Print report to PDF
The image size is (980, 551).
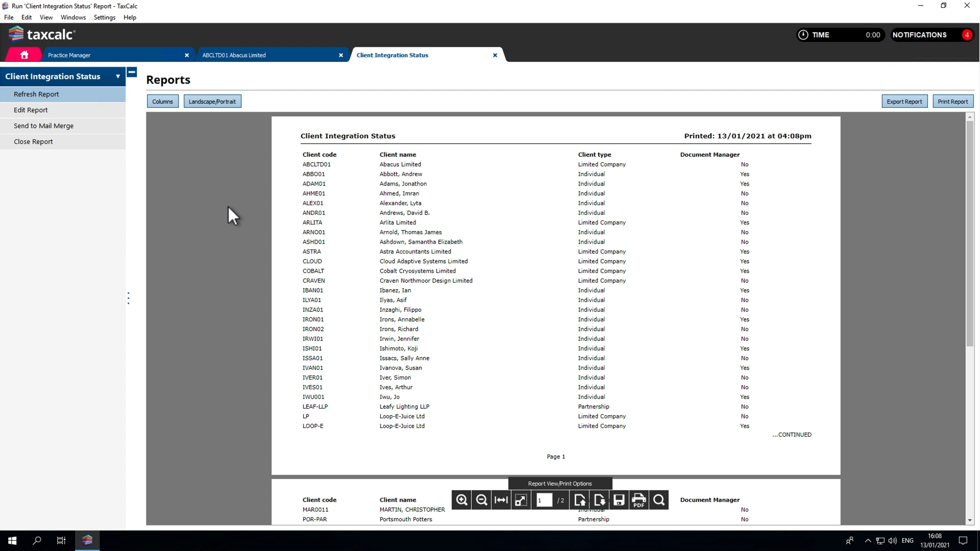pos(639,500)
